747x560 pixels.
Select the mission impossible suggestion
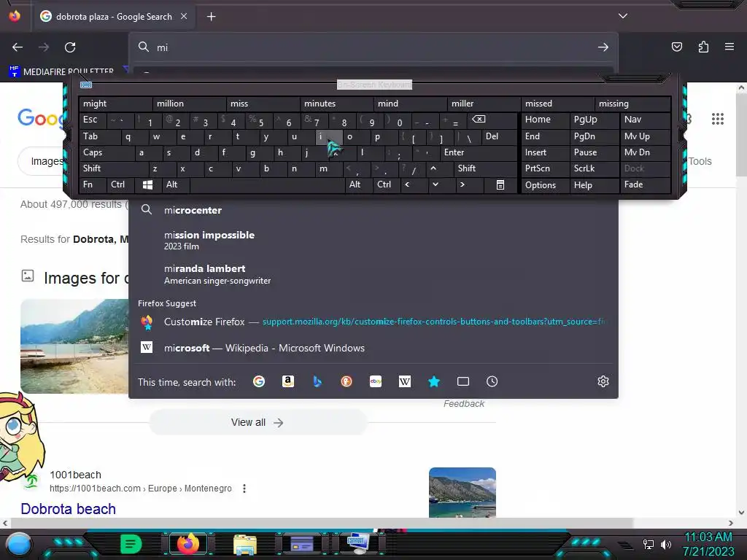373,240
